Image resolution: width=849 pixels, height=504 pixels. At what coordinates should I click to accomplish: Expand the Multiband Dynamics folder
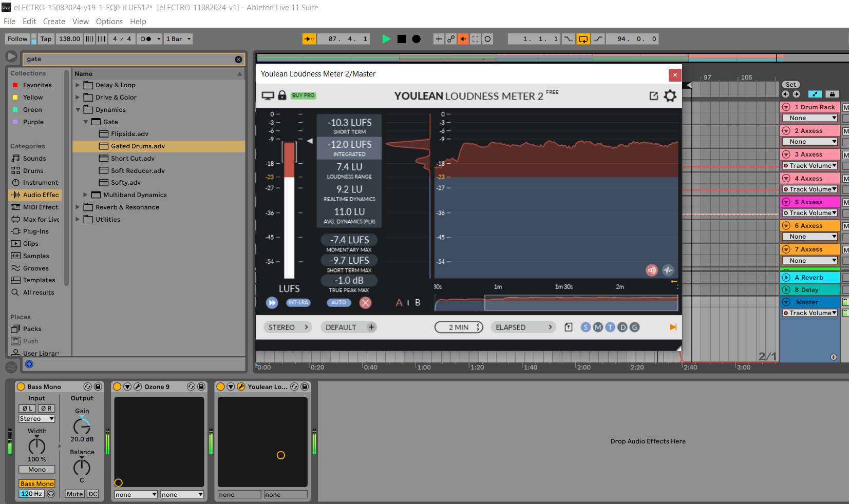coord(85,195)
